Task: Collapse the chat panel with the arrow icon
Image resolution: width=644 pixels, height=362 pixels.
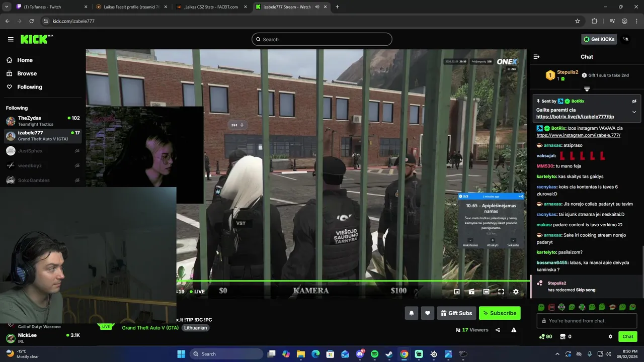Action: point(536,57)
